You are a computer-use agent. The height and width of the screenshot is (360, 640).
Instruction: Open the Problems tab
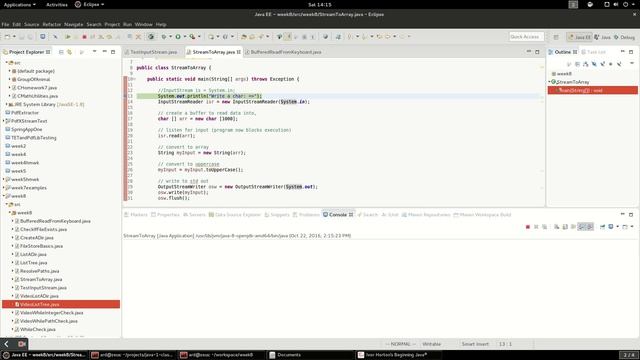306,215
